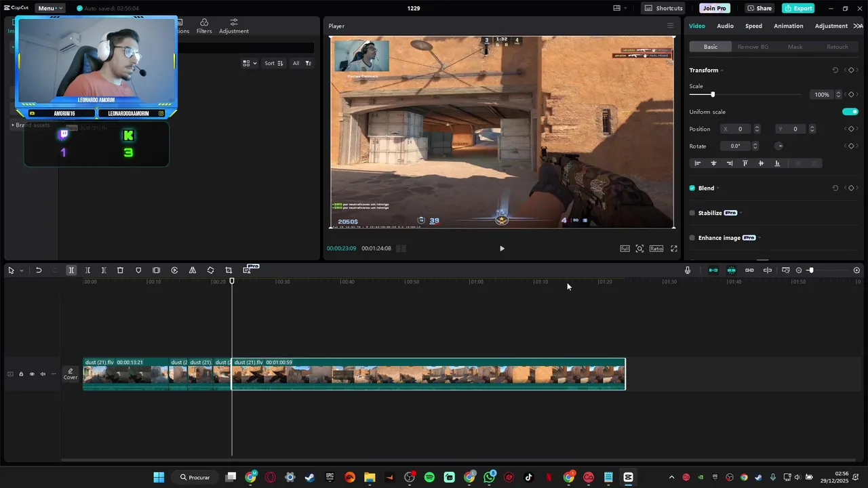The image size is (868, 488).
Task: Toggle the Main track magnet icon
Action: click(713, 270)
